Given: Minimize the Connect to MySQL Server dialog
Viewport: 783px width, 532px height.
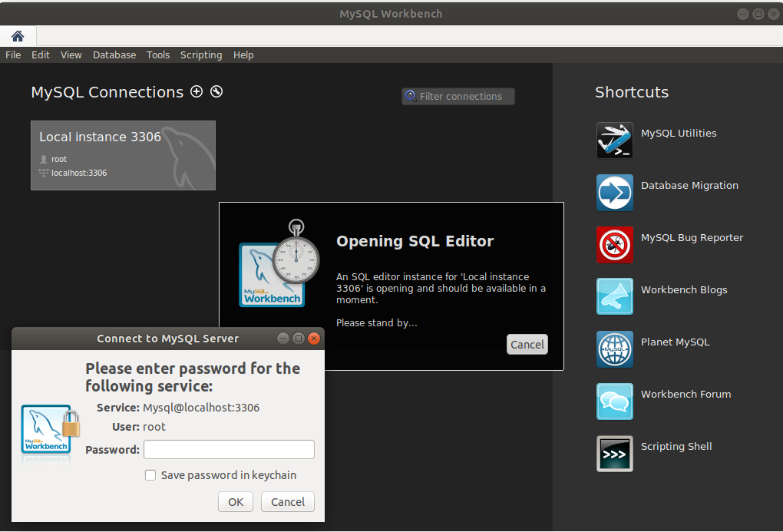Looking at the screenshot, I should tap(283, 339).
